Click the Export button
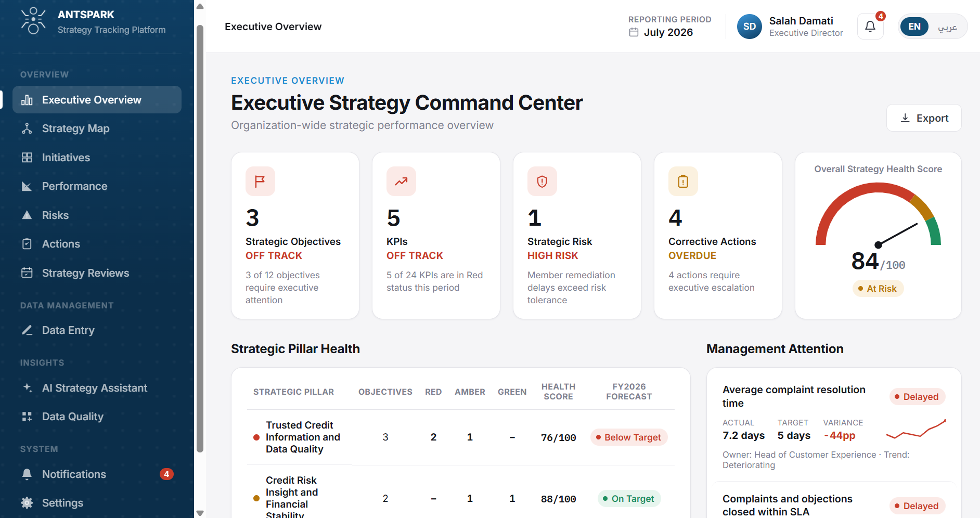Image resolution: width=980 pixels, height=518 pixels. click(924, 118)
